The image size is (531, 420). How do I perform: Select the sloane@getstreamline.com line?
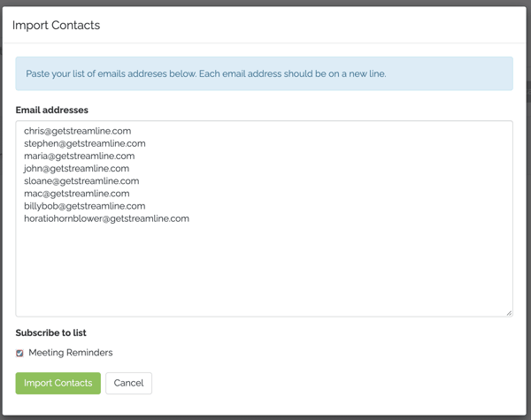click(81, 181)
